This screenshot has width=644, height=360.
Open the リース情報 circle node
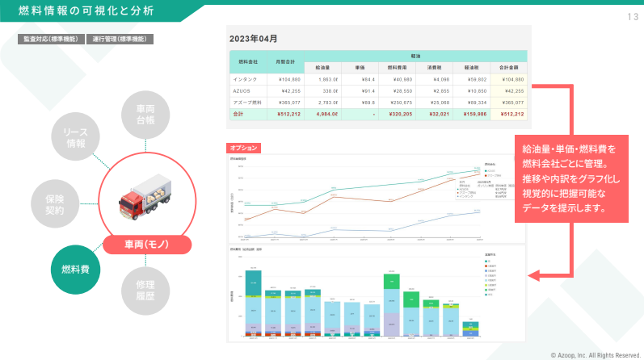[x=76, y=138]
